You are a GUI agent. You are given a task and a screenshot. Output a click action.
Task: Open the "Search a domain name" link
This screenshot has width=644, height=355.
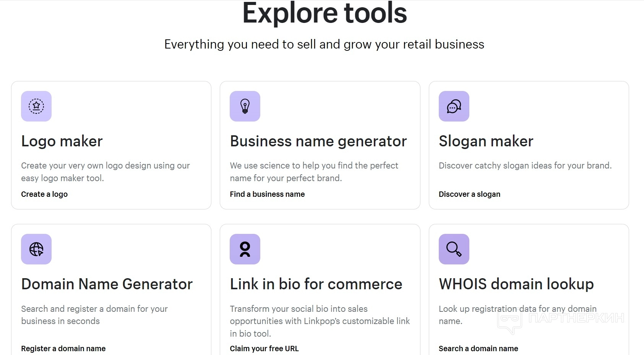478,349
